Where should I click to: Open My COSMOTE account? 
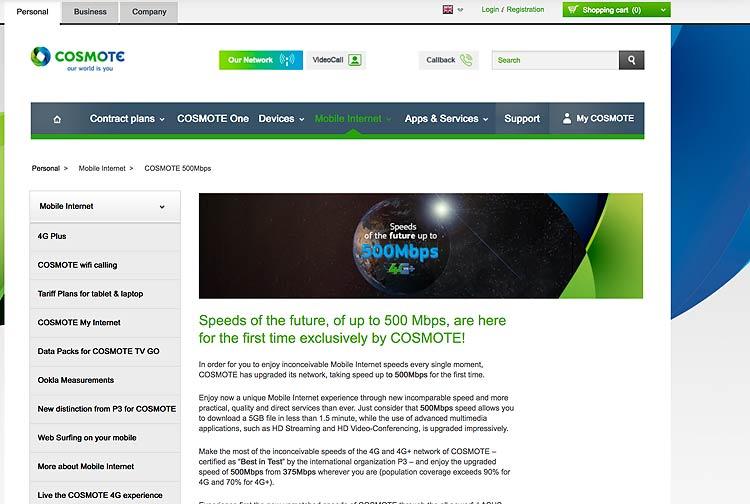[598, 119]
